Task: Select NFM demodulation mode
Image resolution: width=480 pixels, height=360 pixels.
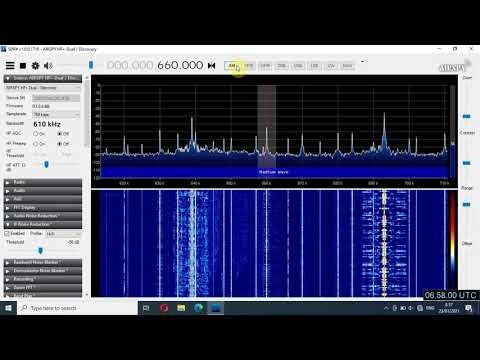Action: [249, 66]
